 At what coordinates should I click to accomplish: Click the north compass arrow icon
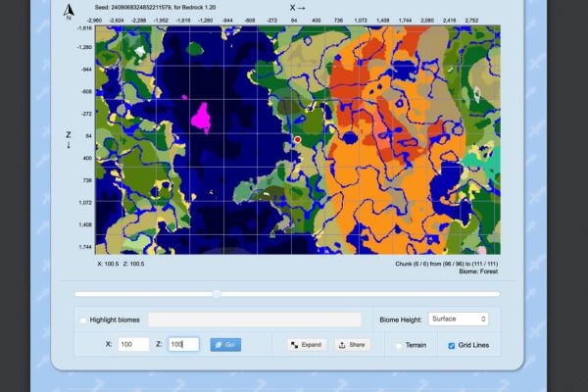pyautogui.click(x=68, y=12)
